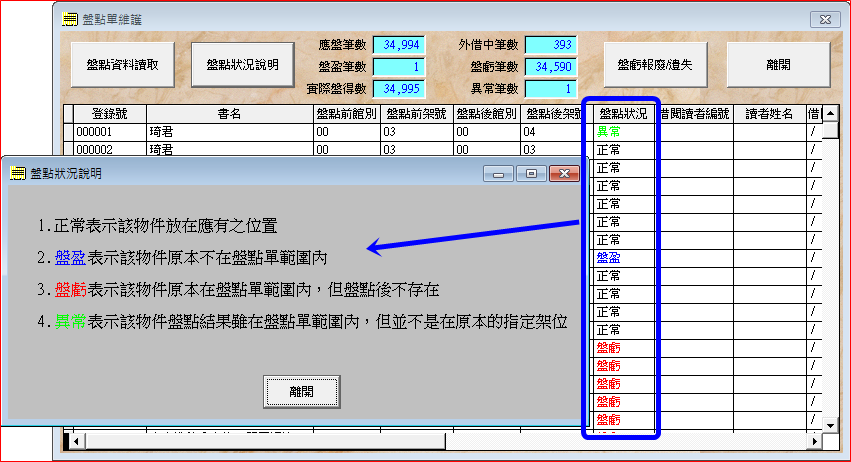Click the 盤點資料讀取 button
Viewport: 851px width, 462px height.
coord(123,65)
